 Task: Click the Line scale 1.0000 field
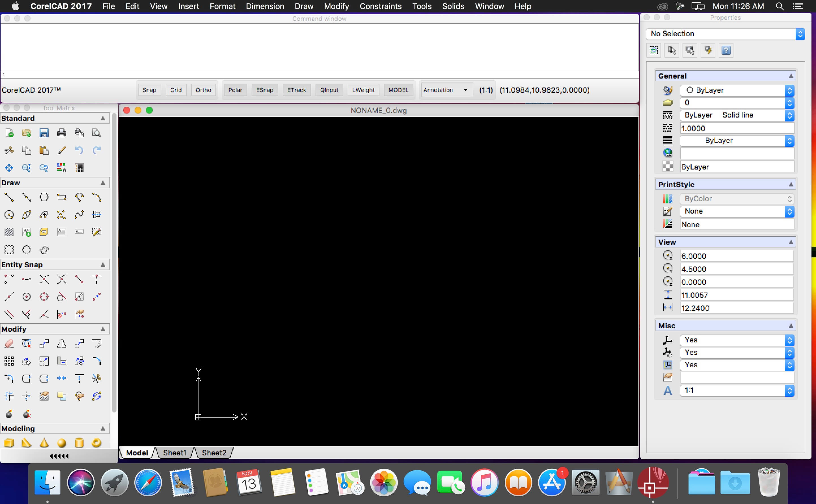point(737,128)
